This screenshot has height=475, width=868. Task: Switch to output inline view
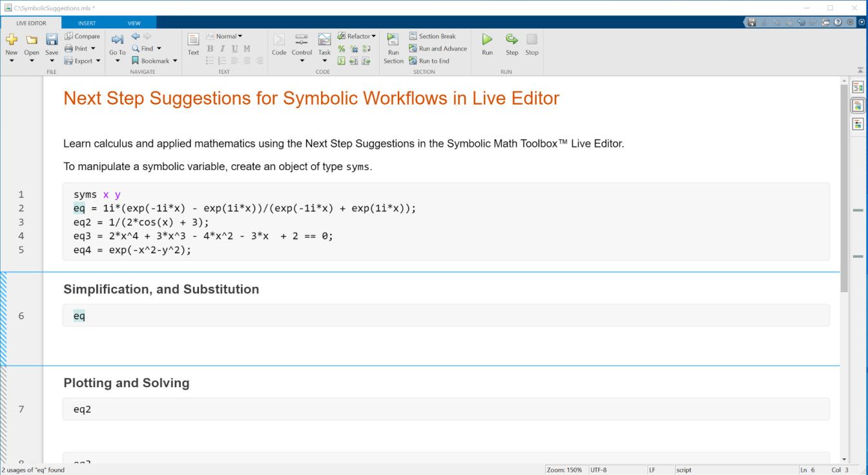858,105
